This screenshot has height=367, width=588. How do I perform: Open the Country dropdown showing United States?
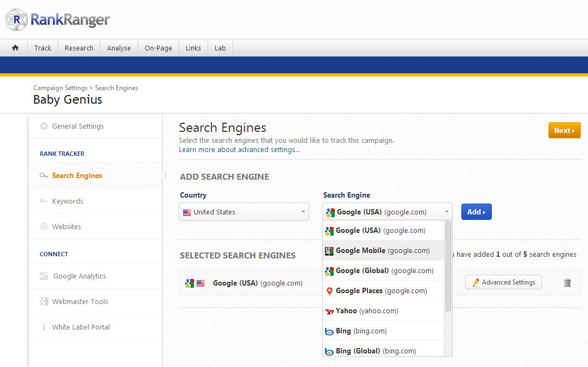(243, 212)
